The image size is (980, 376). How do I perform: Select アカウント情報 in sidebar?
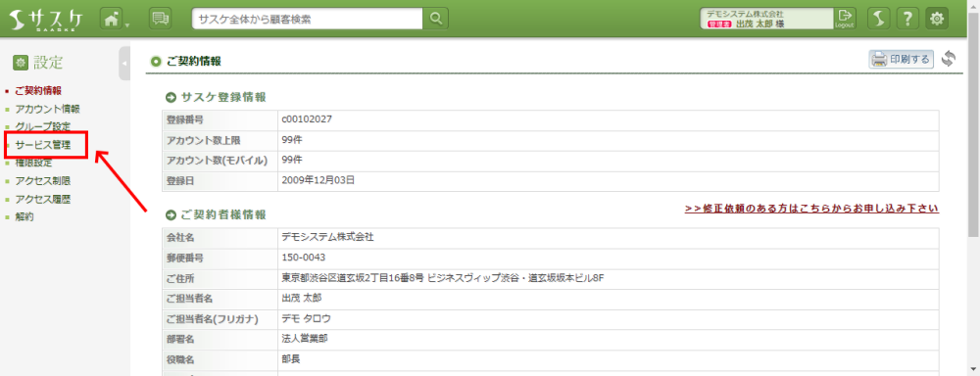coord(47,109)
